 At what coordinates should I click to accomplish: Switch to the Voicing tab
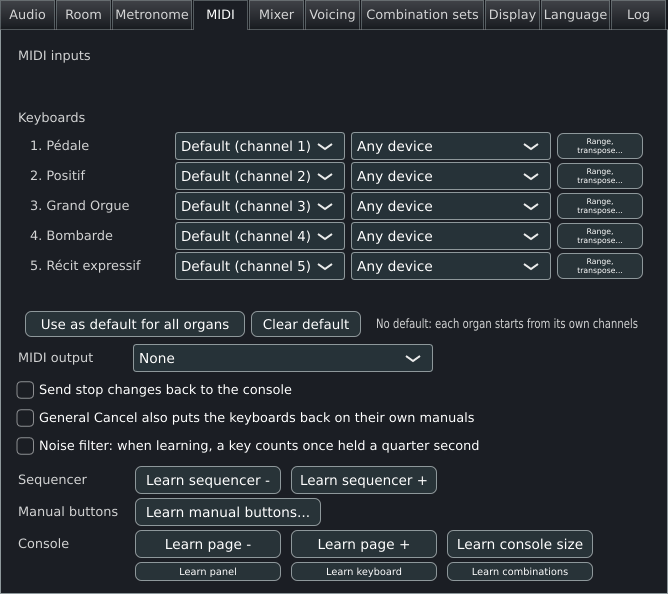click(x=332, y=15)
